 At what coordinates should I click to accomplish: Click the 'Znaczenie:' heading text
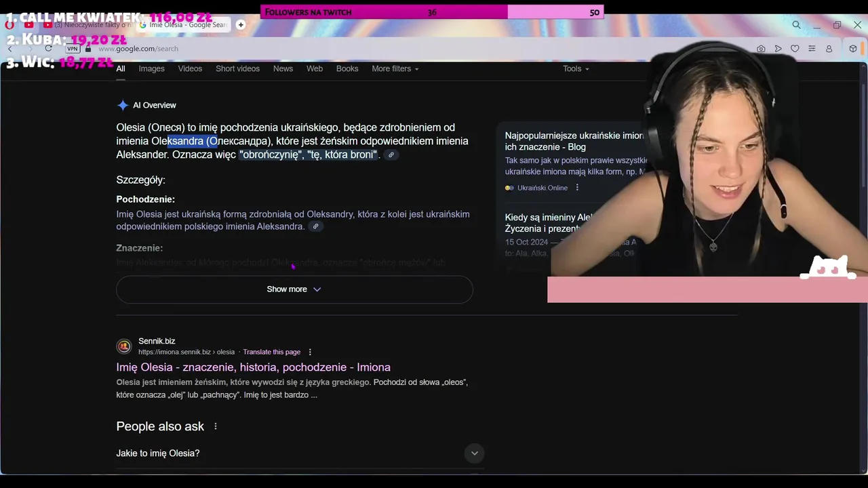tap(139, 248)
